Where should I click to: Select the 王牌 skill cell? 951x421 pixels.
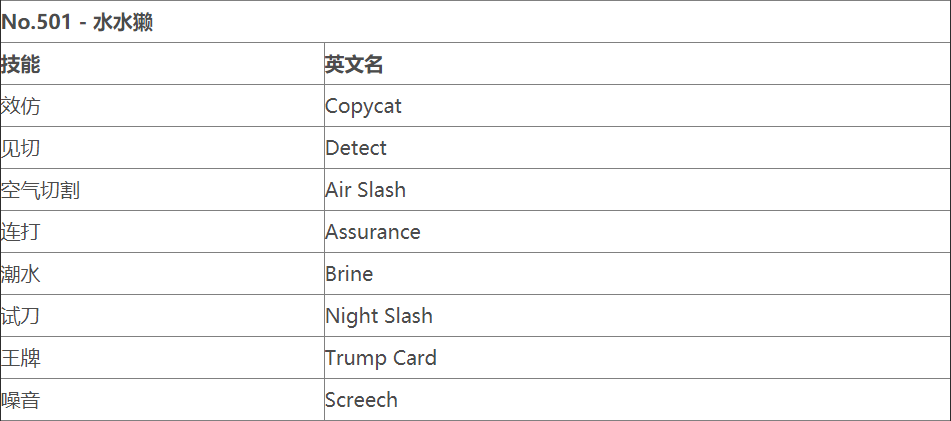(21, 358)
